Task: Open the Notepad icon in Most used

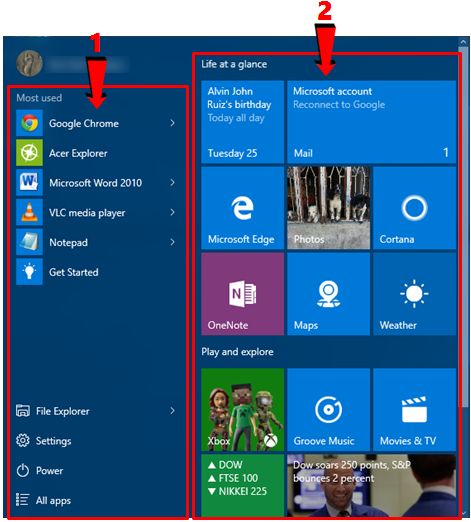Action: 29,242
